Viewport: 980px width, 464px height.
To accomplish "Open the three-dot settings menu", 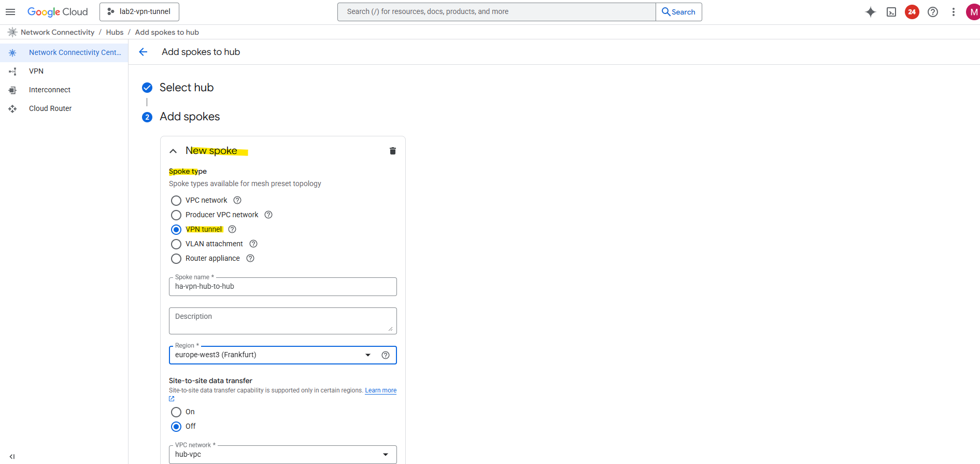I will (954, 12).
